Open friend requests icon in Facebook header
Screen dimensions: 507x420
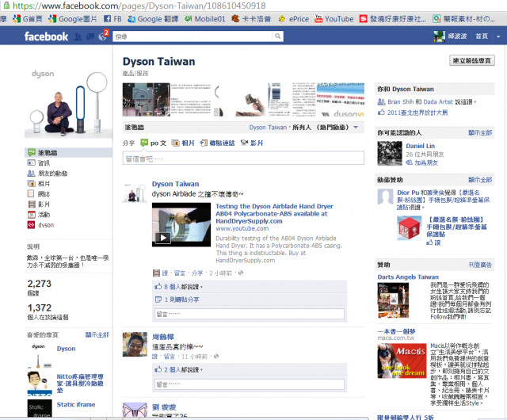[x=78, y=37]
